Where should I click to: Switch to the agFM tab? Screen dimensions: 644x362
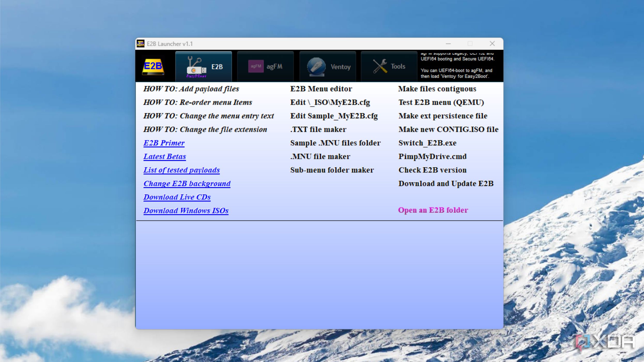pyautogui.click(x=265, y=66)
